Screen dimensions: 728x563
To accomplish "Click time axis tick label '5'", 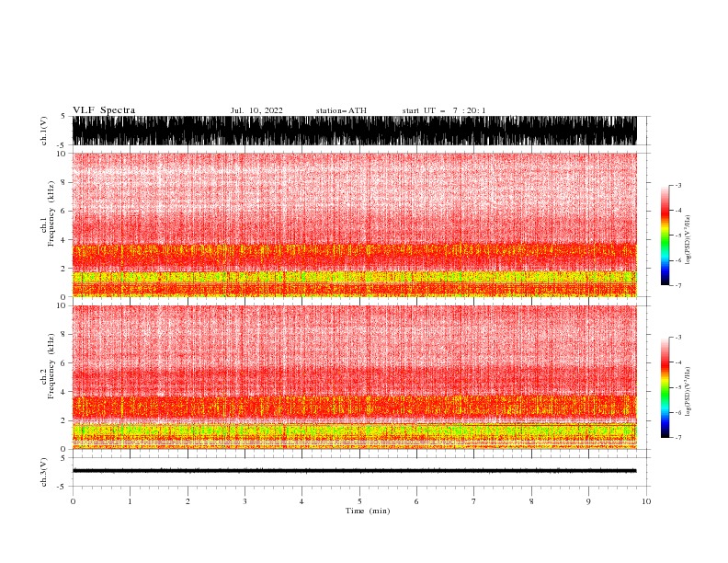I will point(359,501).
